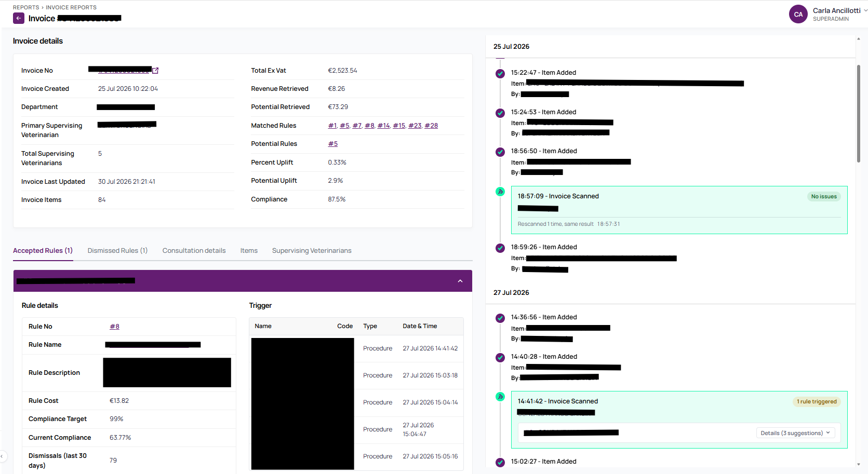Expand the user menu chevron beside Carla Ancillotti

(865, 10)
